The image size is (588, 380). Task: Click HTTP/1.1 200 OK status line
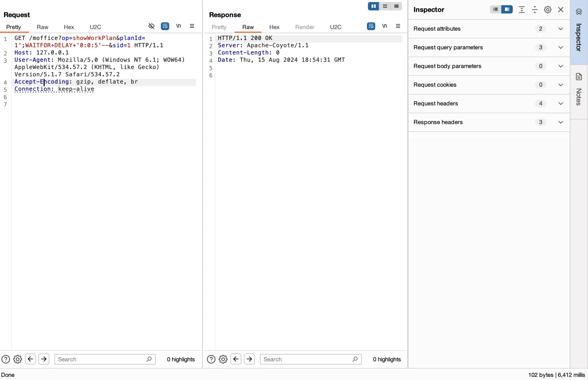click(x=245, y=38)
